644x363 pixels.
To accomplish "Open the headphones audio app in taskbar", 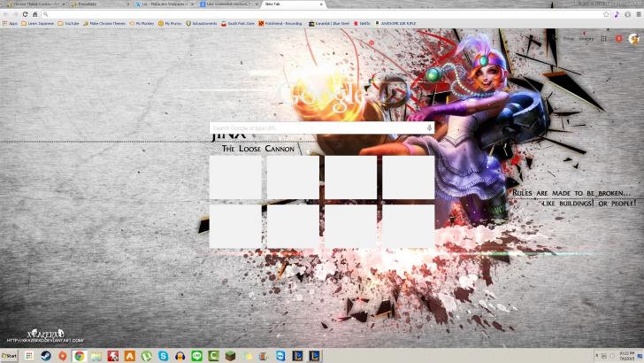I will point(180,356).
